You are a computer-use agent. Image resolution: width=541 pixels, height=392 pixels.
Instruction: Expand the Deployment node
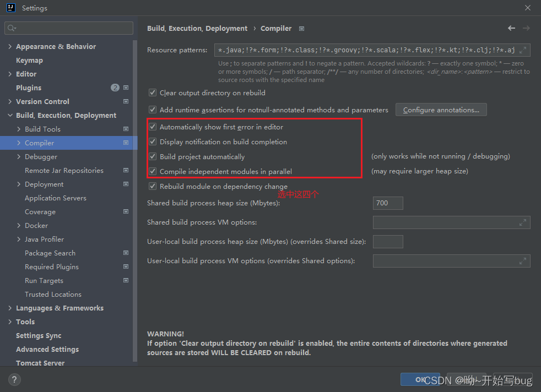19,184
